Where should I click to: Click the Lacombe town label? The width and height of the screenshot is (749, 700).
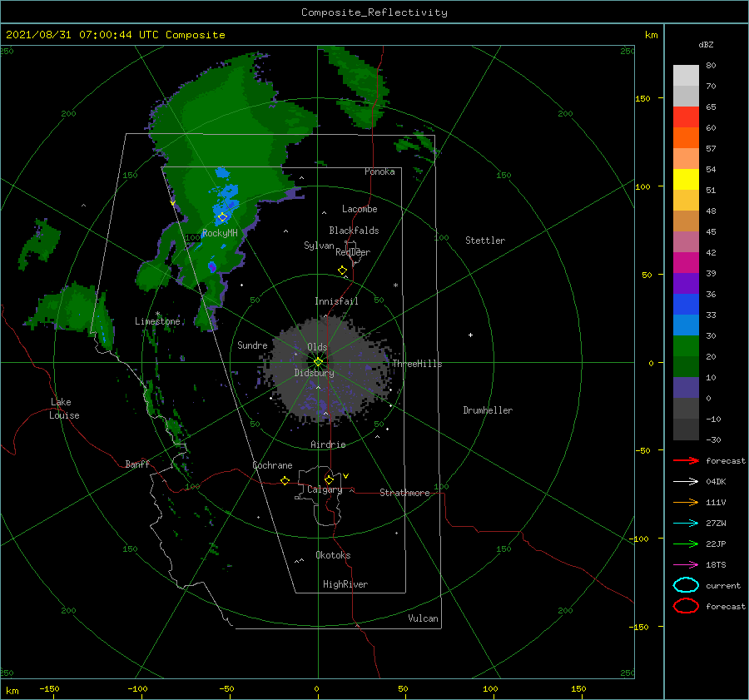[x=360, y=209]
